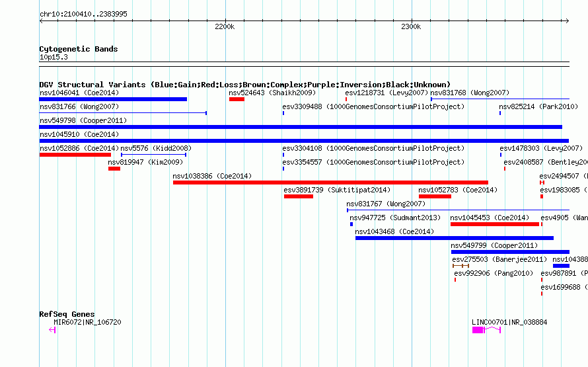
Task: Click nsv5576 (Kidd2008) variant label
Action: [156, 148]
